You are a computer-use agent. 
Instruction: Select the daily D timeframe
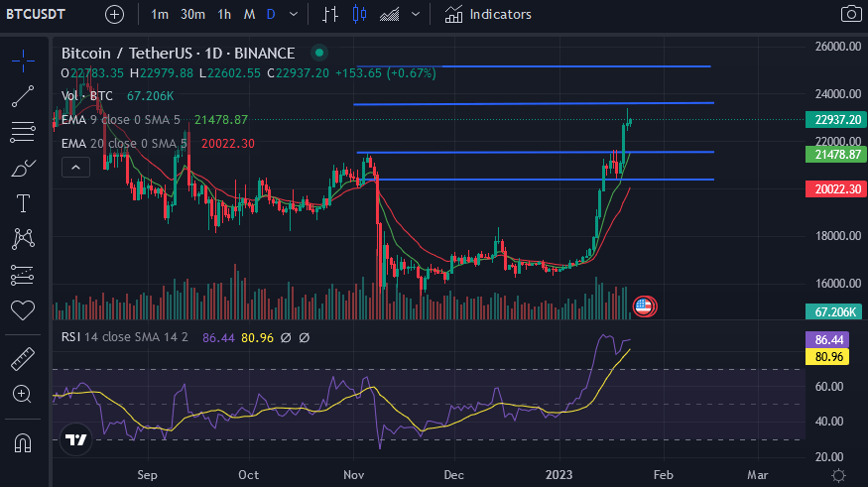271,15
